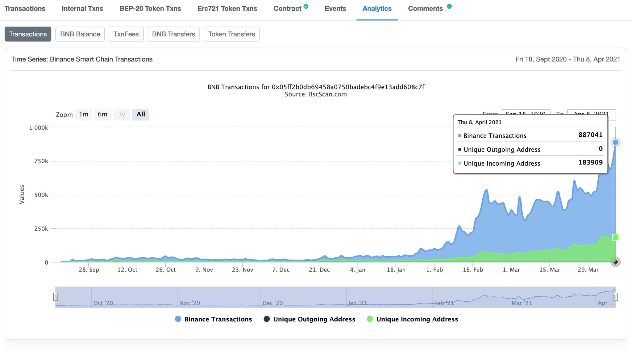Click the Jan '21 navigator label
This screenshot has height=364, width=632.
357,303
